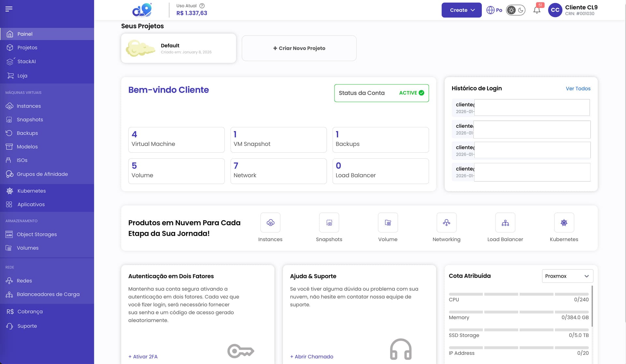626x364 pixels.
Task: Go to Object Storages menu item
Action: tap(37, 234)
